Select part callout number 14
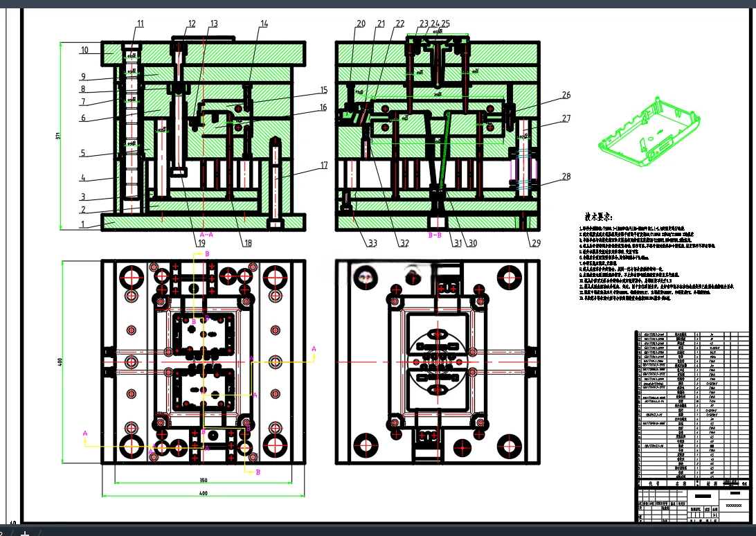This screenshot has height=536, width=756. tap(264, 24)
